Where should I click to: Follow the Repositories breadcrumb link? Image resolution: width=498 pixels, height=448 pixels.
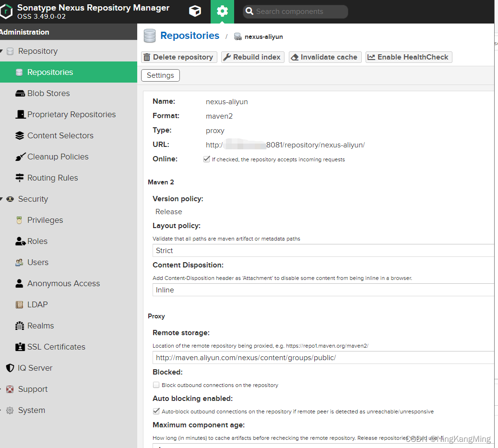(190, 36)
